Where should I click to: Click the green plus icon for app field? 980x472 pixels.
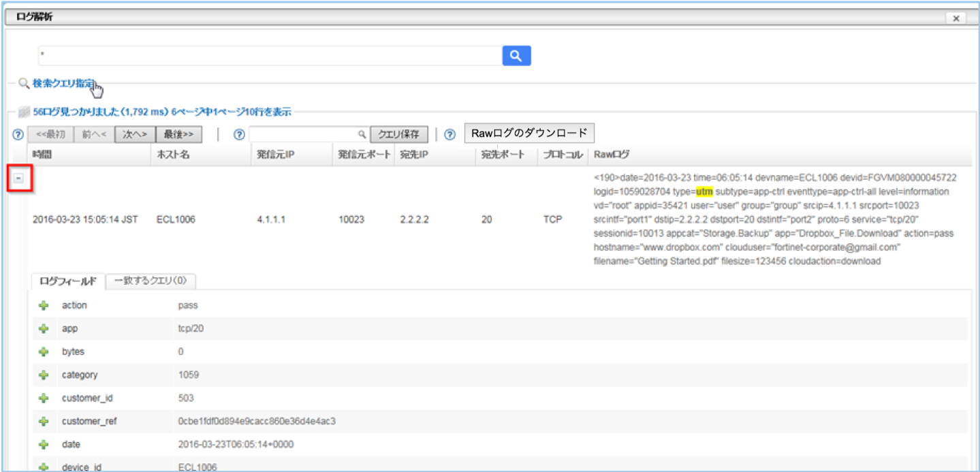pos(44,329)
